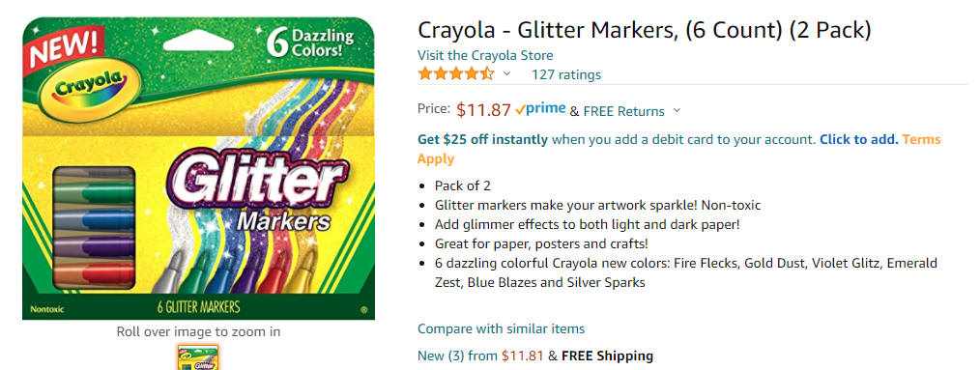
Task: Open Terms Apply link
Action: coord(678,149)
